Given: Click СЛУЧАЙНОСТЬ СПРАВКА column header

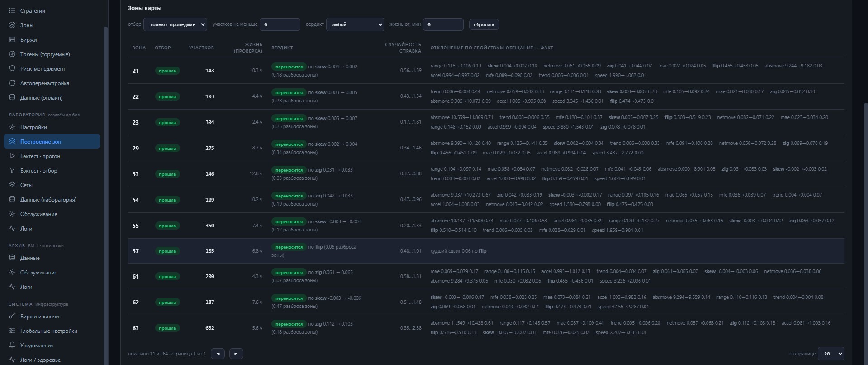Looking at the screenshot, I should 403,48.
